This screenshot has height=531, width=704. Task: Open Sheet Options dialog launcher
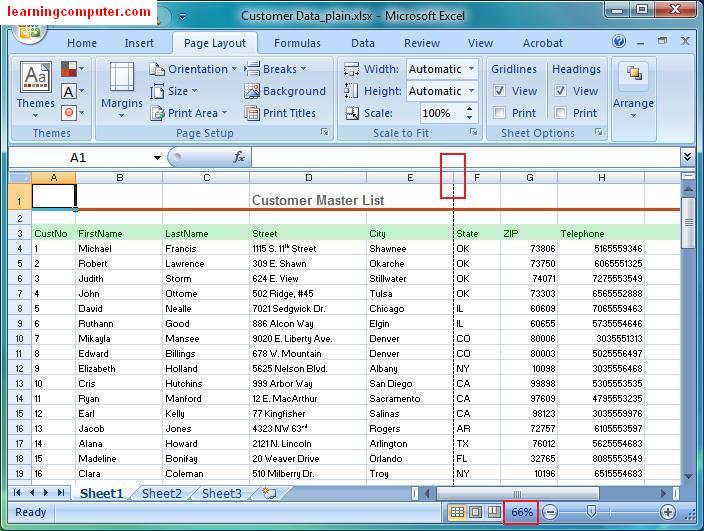[598, 132]
